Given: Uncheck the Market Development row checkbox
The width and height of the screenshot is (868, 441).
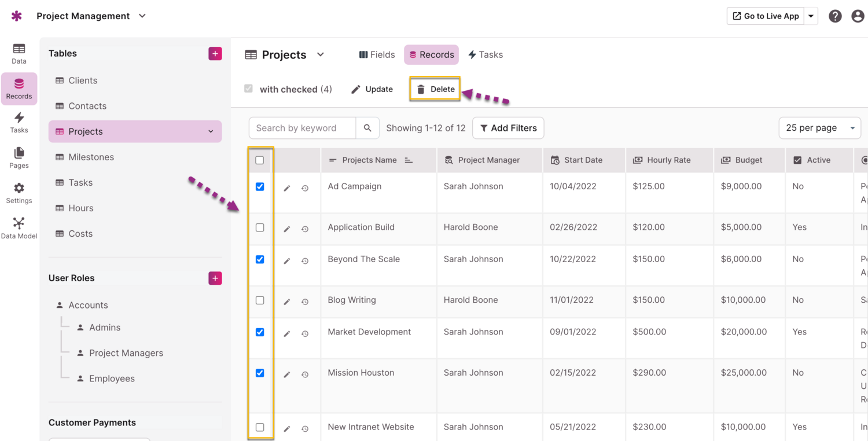Looking at the screenshot, I should pyautogui.click(x=260, y=332).
